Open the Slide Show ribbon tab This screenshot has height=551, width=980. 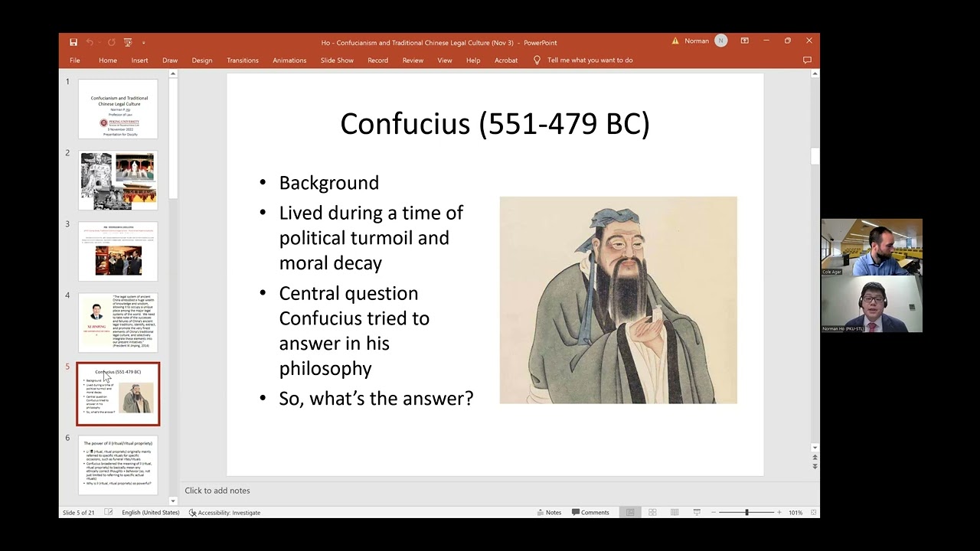pyautogui.click(x=337, y=60)
